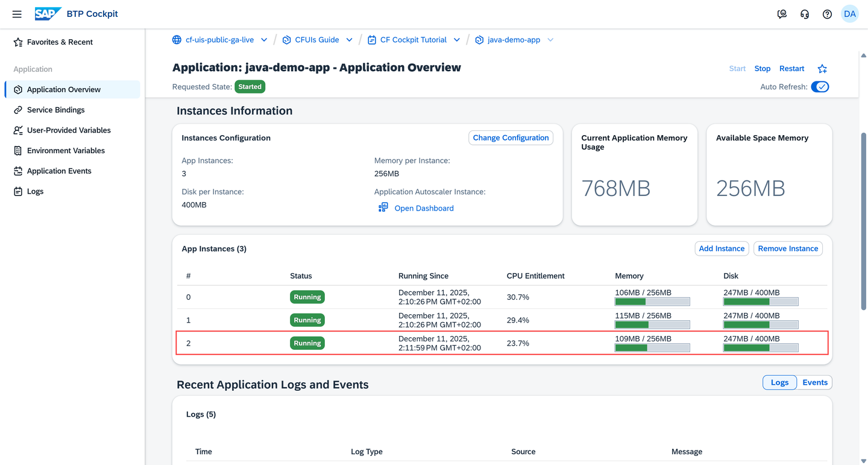Click instance 2 disk progress bar
The width and height of the screenshot is (868, 465).
click(x=761, y=347)
